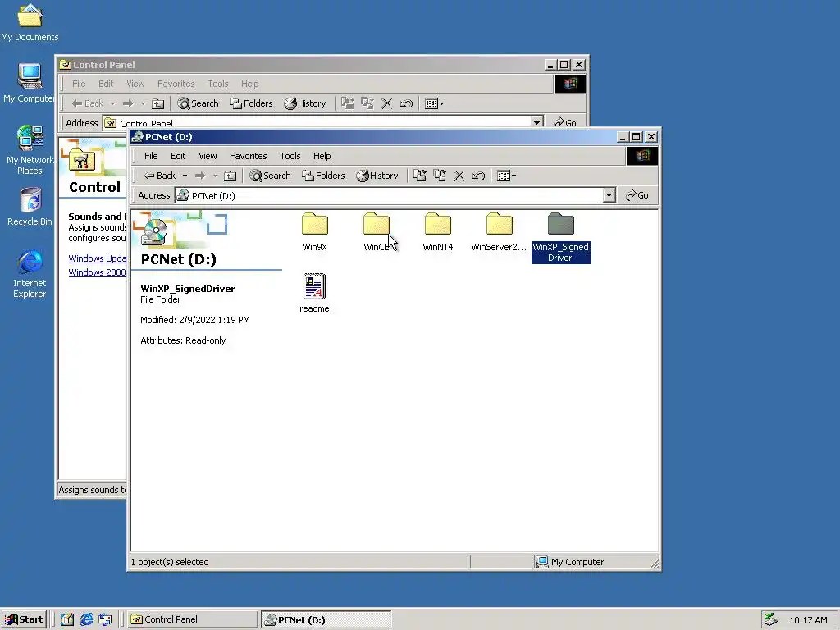Open Windows Update link in Control Panel

[x=98, y=258]
